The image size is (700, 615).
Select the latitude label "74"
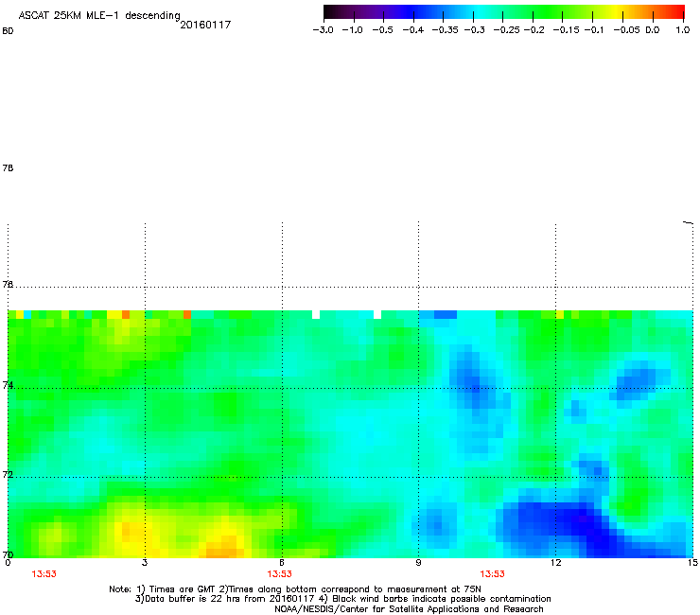[x=8, y=385]
